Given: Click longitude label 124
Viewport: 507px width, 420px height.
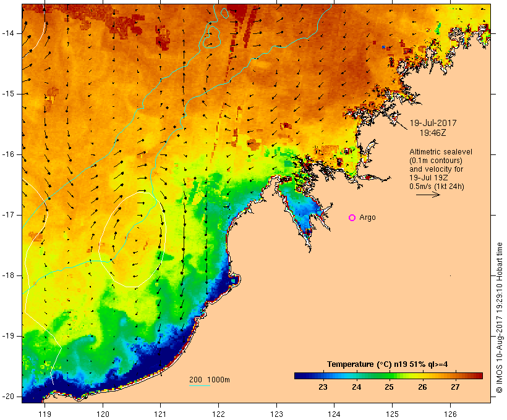Looking at the screenshot, I should (x=334, y=414).
